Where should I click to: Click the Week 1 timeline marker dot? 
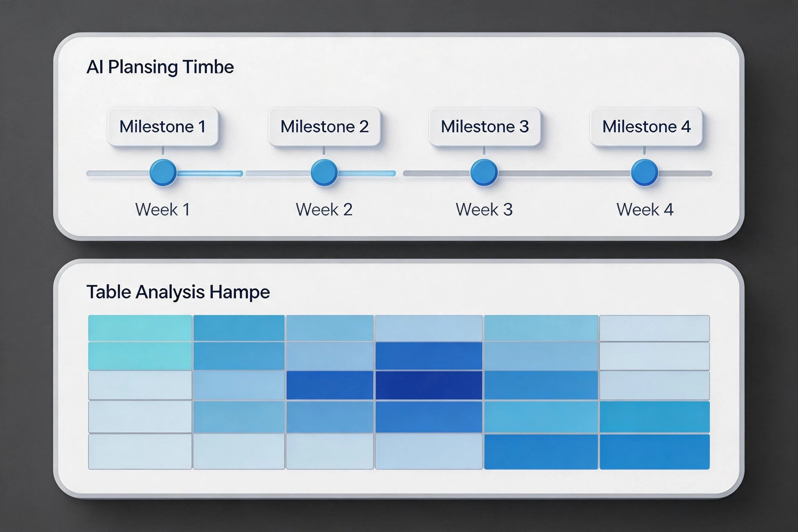click(x=163, y=172)
